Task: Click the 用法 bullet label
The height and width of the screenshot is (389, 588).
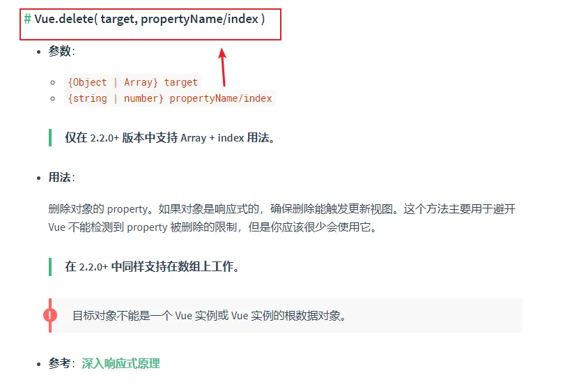Action: (61, 177)
